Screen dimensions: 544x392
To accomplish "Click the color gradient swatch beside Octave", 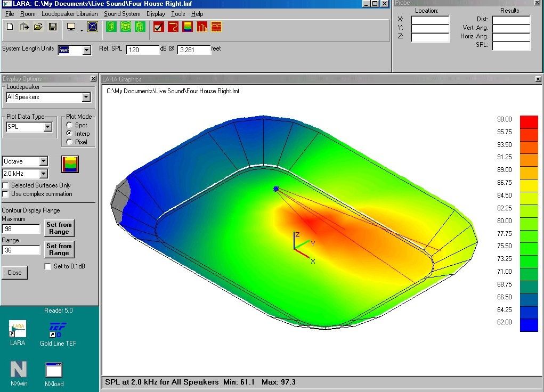I will (70, 164).
